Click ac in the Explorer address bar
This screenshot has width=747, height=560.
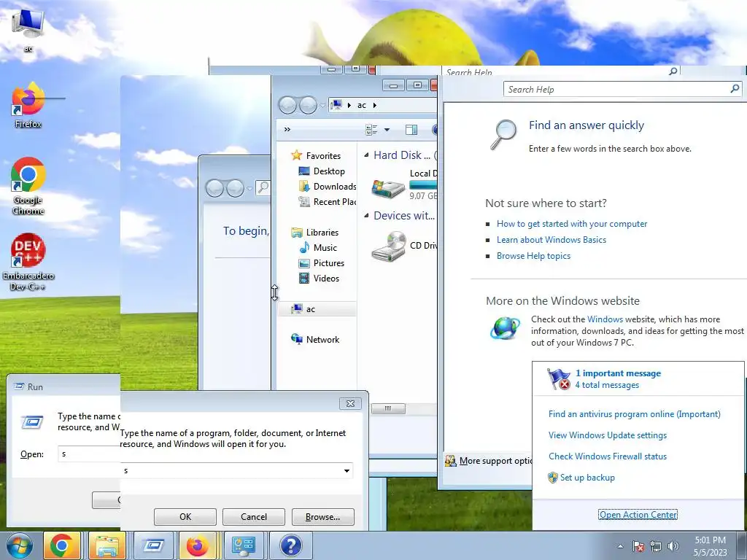[x=362, y=105]
